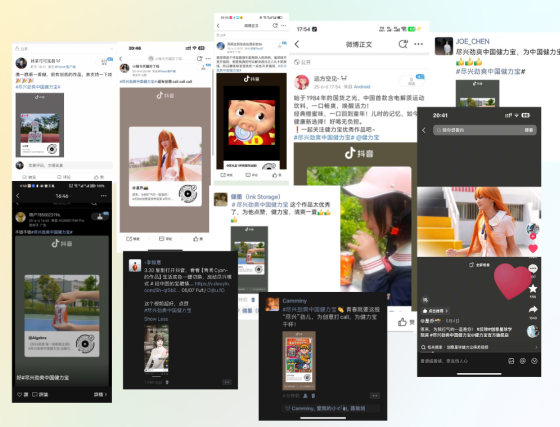Open the Cammiry user name
The width and height of the screenshot is (560, 427).
(x=295, y=301)
